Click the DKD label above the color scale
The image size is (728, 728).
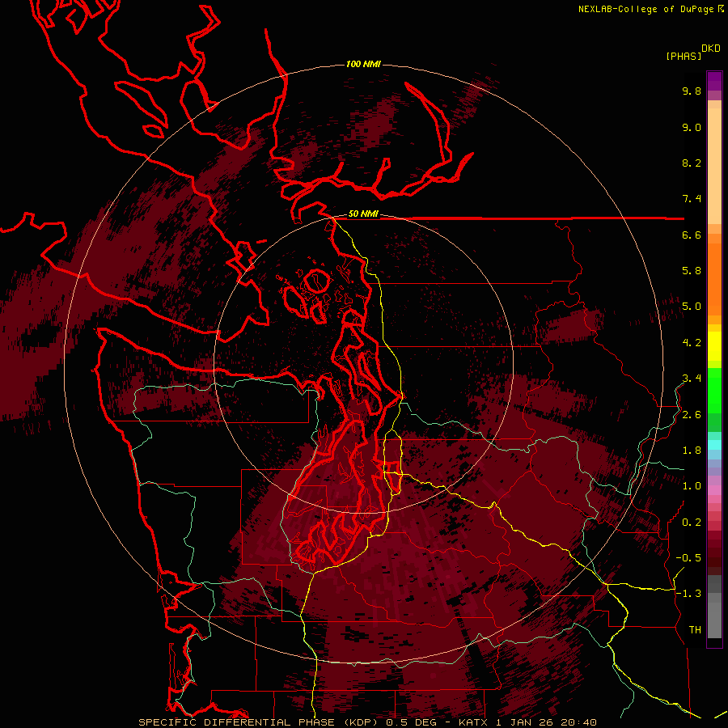tap(711, 49)
